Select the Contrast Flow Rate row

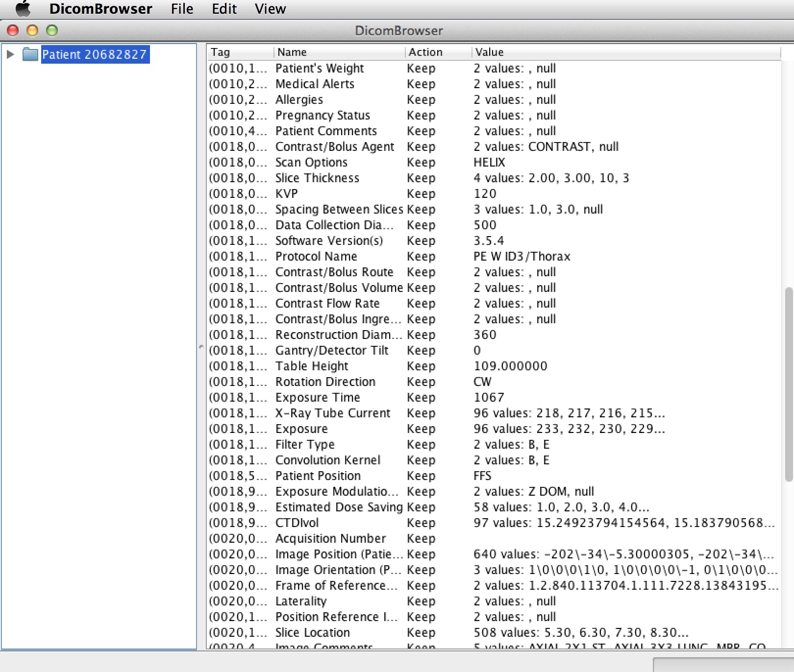tap(494, 303)
